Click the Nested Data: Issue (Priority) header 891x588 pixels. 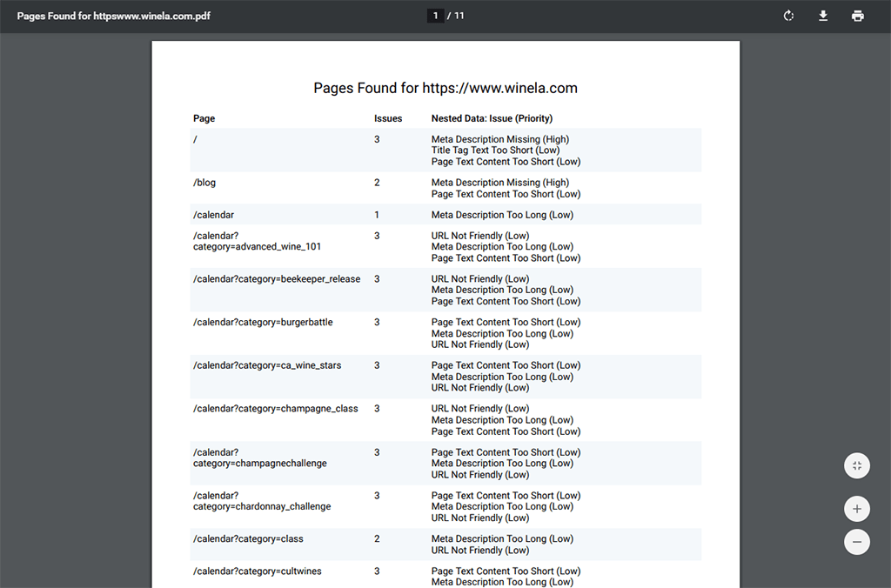click(x=492, y=118)
